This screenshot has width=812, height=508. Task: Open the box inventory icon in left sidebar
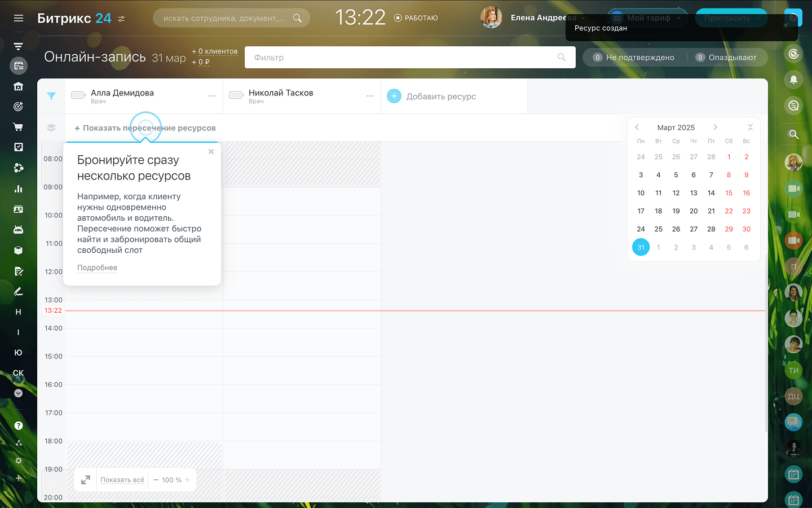coord(19,250)
